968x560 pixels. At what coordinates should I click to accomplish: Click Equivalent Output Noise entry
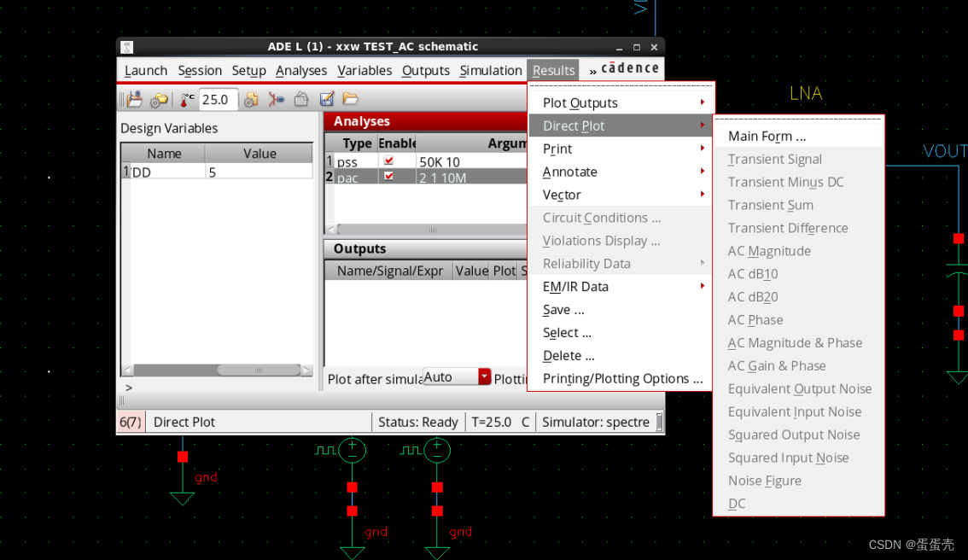pyautogui.click(x=798, y=389)
